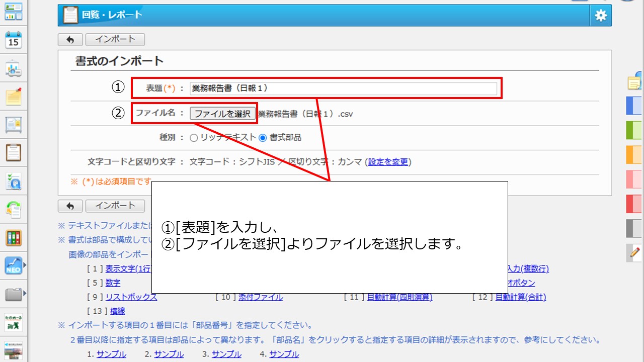644x362 pixels.
Task: Select the リッチテキスト radio button
Action: (194, 138)
